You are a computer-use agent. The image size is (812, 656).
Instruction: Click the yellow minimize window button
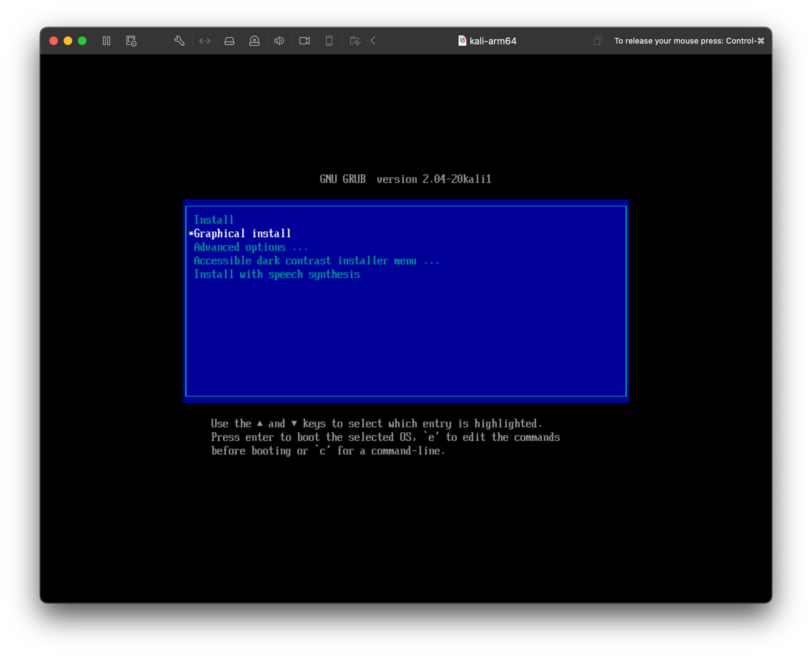pyautogui.click(x=68, y=41)
